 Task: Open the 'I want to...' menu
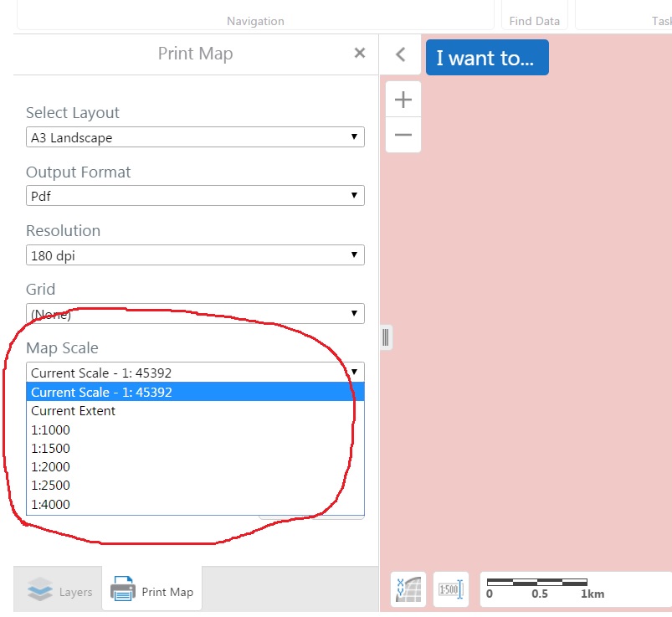coord(487,58)
